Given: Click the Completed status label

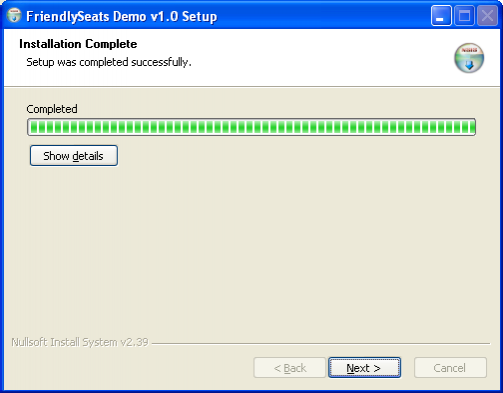Looking at the screenshot, I should (52, 109).
